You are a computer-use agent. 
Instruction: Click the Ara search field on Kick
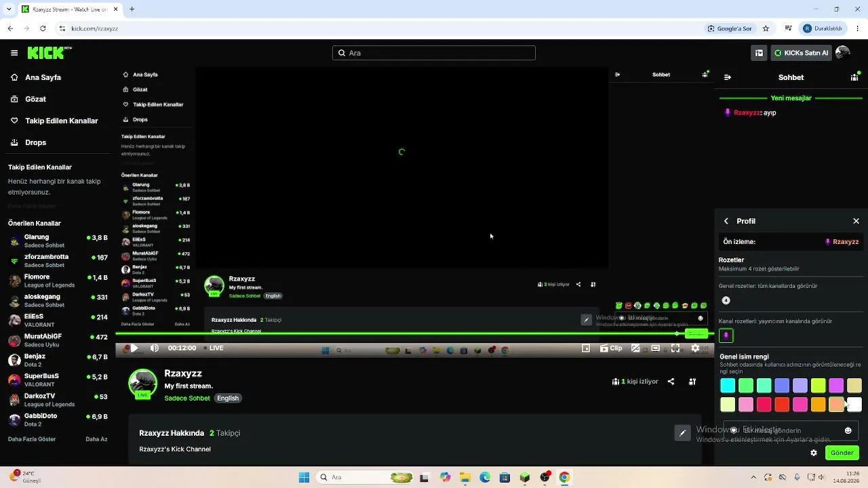[x=434, y=53]
